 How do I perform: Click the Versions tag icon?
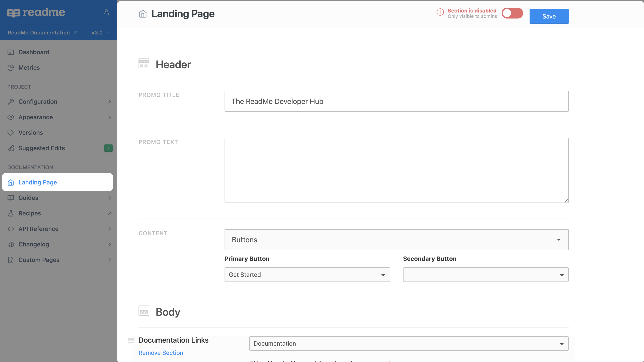[11, 133]
